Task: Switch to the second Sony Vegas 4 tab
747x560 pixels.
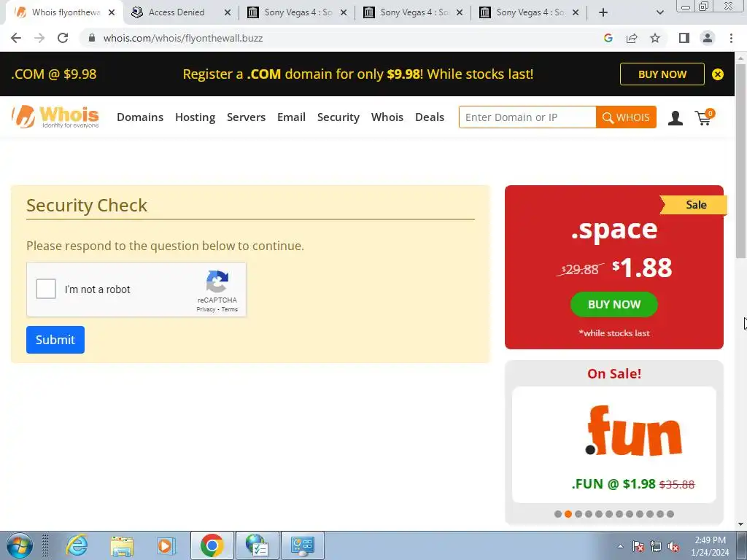Action: tap(414, 12)
